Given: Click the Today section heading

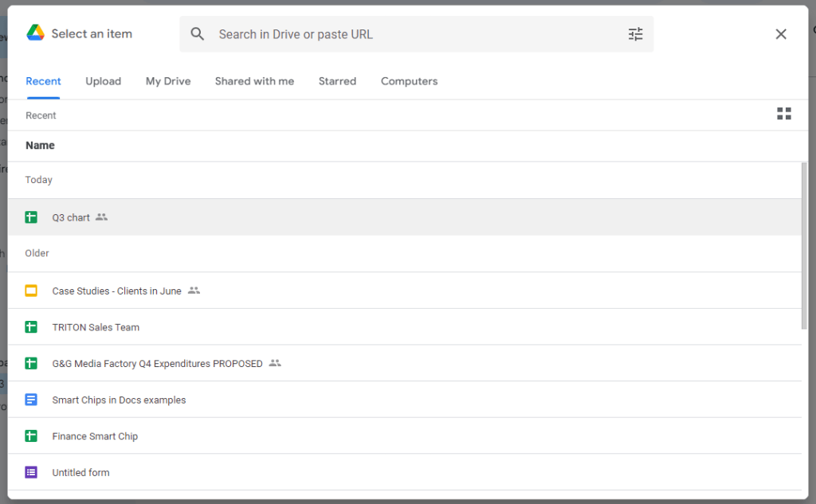Looking at the screenshot, I should pos(38,180).
